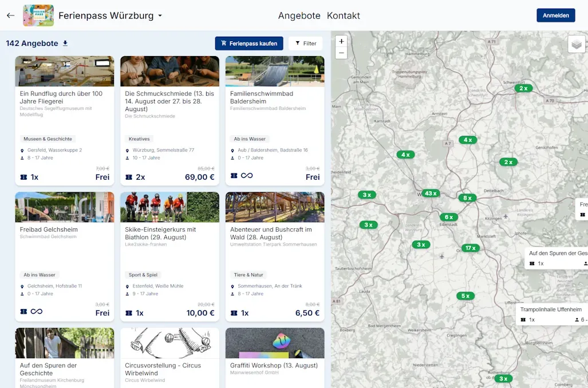The width and height of the screenshot is (588, 388).
Task: Open the Kontakt page
Action: [x=344, y=15]
